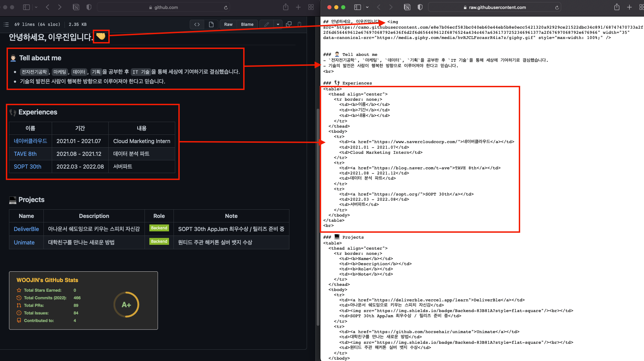Image resolution: width=644 pixels, height=361 pixels.
Task: Click the '데이터 분석 파트' table cell
Action: point(142,154)
